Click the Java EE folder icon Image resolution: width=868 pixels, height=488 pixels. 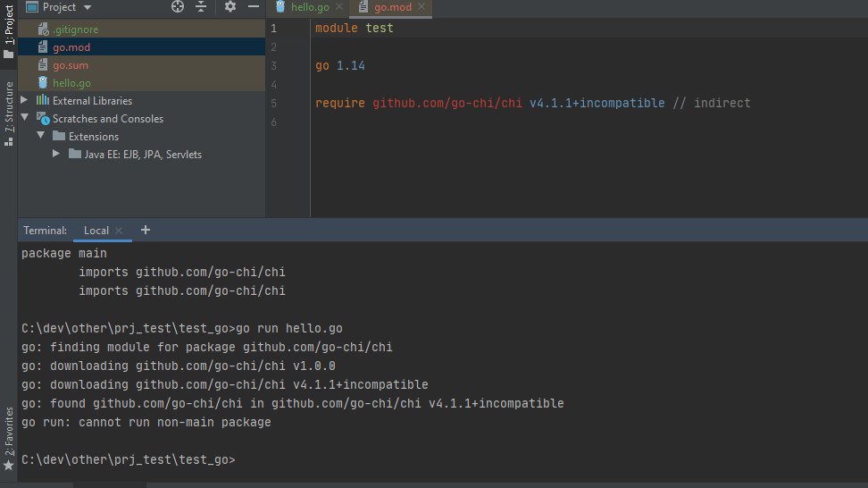[x=75, y=154]
